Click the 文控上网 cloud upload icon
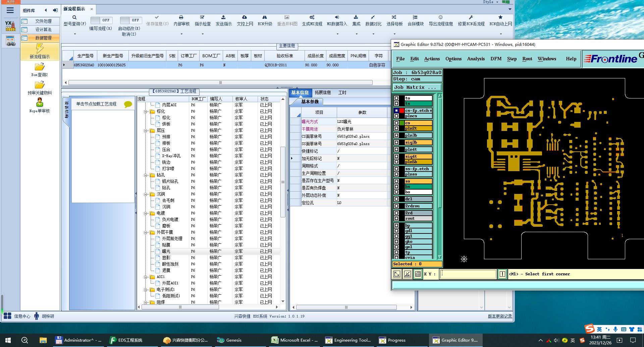The height and width of the screenshot is (347, 644). tap(245, 17)
